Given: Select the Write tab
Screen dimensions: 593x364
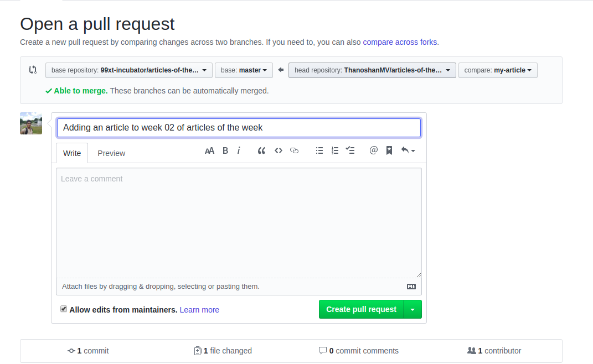Looking at the screenshot, I should click(72, 153).
